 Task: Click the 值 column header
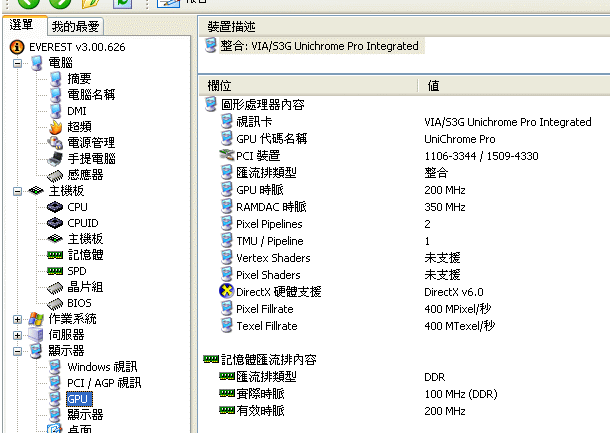tap(514, 86)
